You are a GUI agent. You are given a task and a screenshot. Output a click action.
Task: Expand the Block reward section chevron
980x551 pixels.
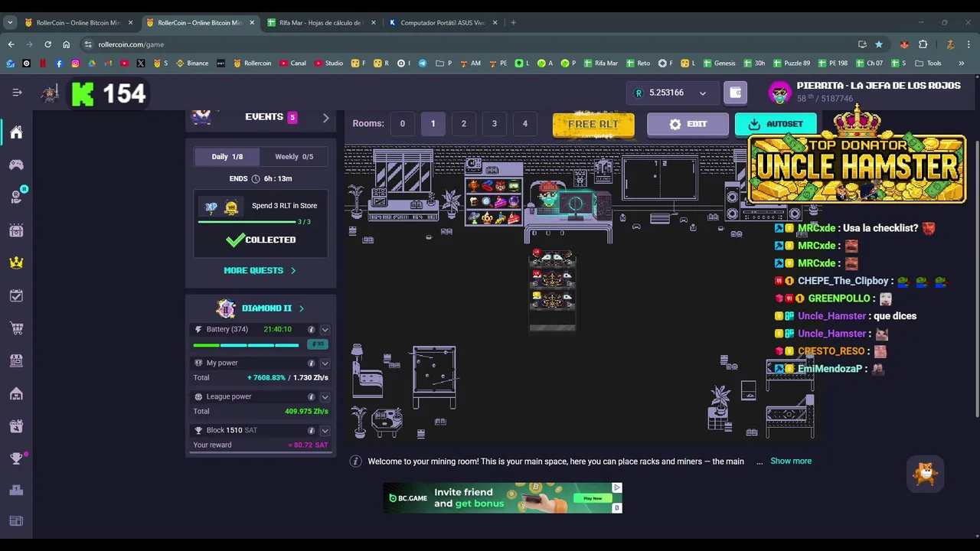click(325, 431)
